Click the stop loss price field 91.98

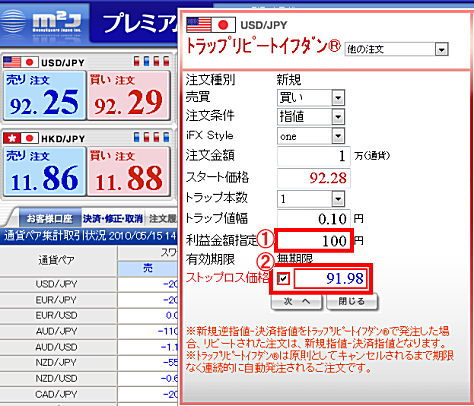click(330, 278)
